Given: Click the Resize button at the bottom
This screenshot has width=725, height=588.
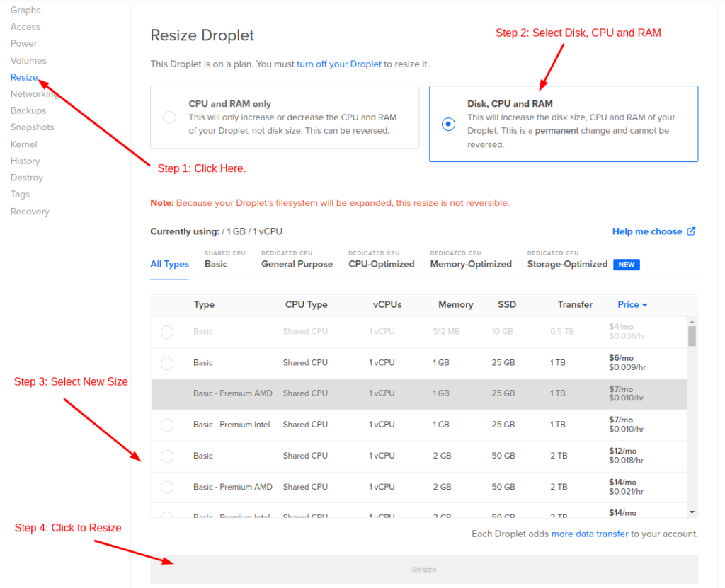Looking at the screenshot, I should click(424, 570).
